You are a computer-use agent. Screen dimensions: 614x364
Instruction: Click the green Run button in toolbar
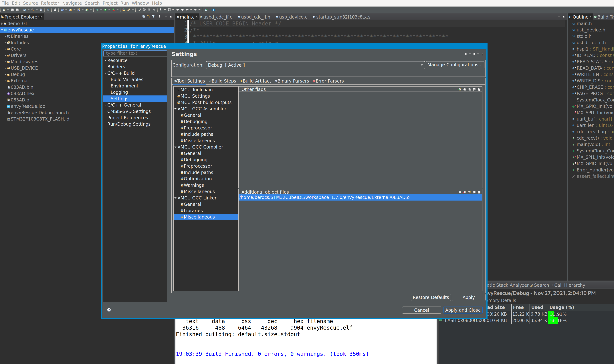click(x=105, y=10)
